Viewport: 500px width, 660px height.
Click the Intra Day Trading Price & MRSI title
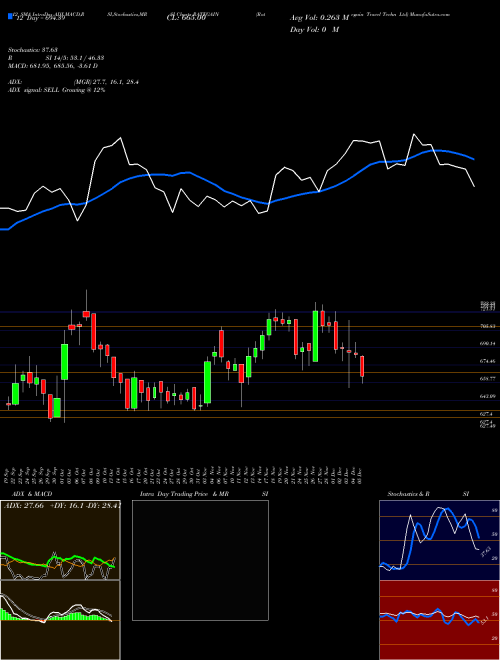point(204,494)
